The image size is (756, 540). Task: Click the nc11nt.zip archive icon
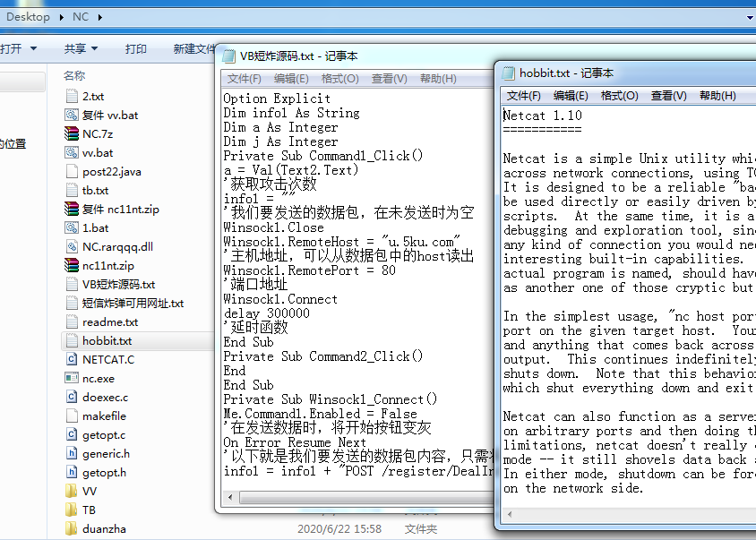(72, 265)
